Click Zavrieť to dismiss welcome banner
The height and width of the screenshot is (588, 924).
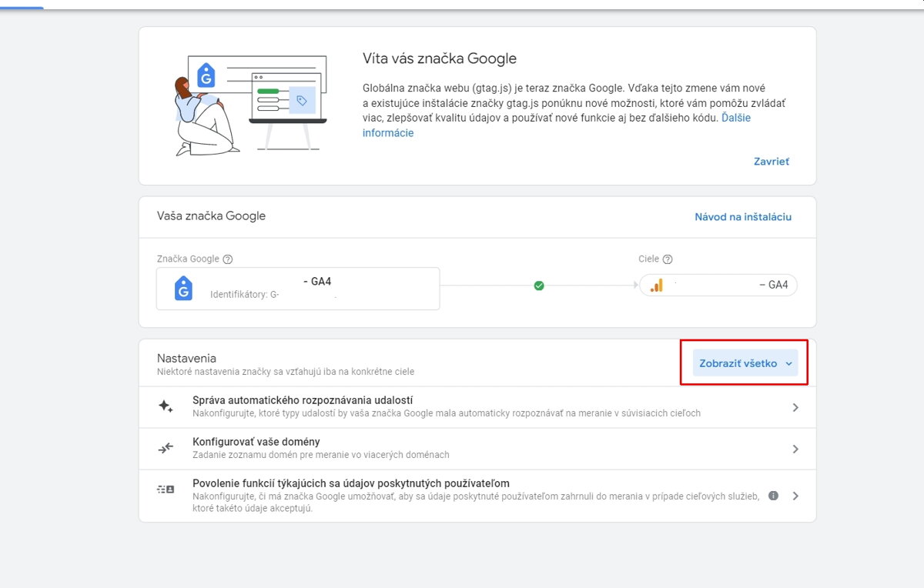[x=772, y=162]
